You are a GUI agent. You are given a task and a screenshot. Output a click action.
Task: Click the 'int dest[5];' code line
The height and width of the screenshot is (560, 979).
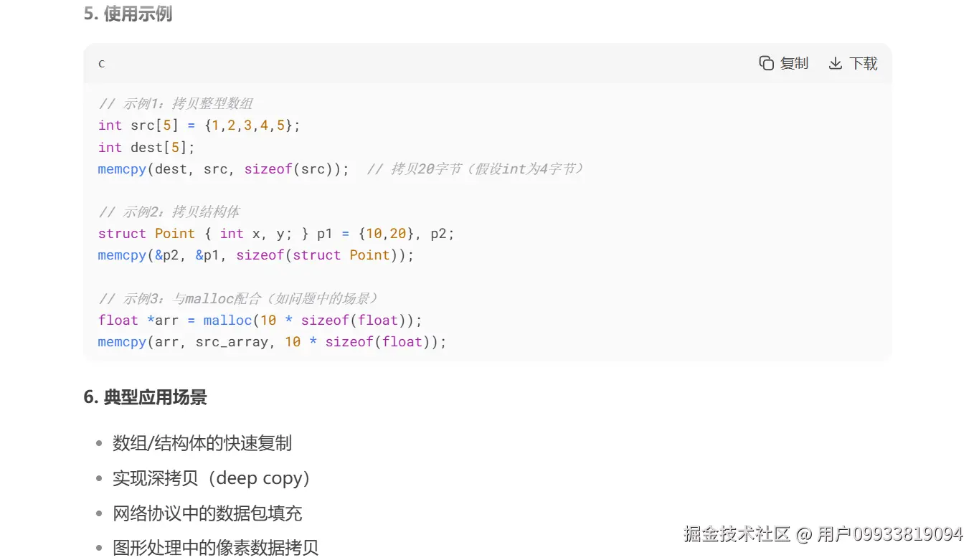click(146, 147)
